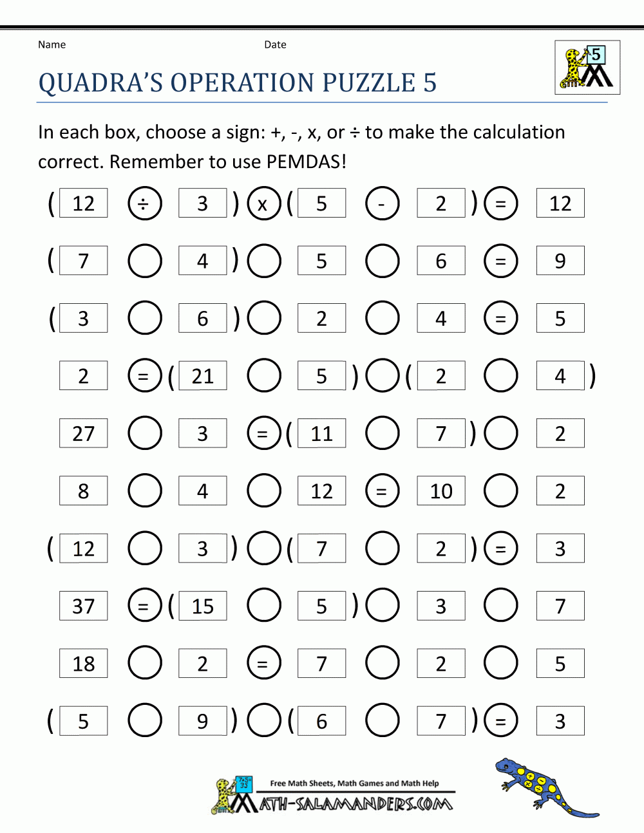
Task: Choose the empty circle between 21 and 5
Action: [263, 376]
